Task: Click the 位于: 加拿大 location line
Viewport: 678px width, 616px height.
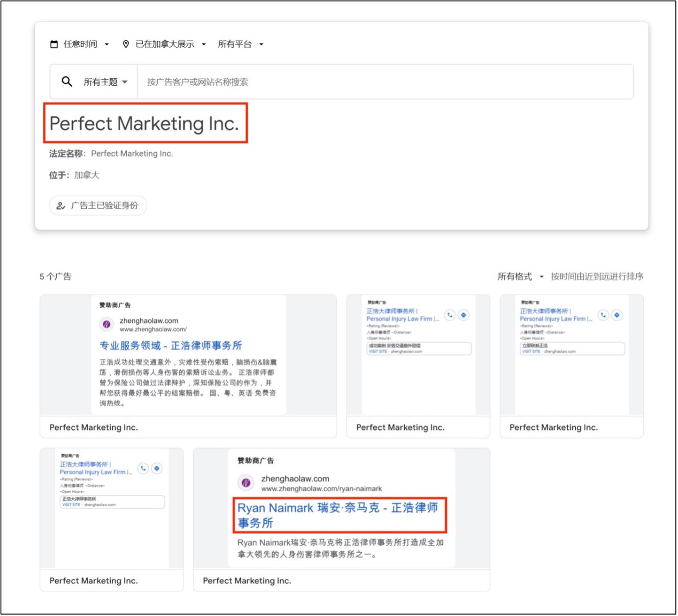Action: tap(74, 175)
